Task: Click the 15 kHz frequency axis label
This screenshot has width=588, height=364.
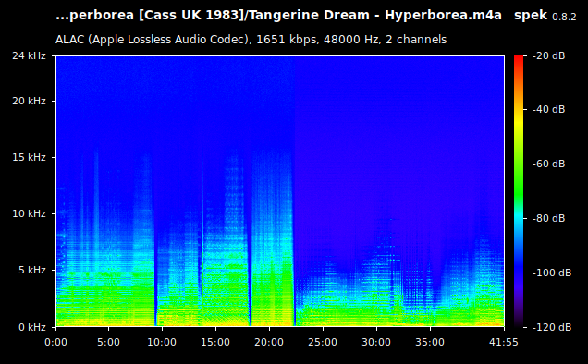Action: click(29, 157)
